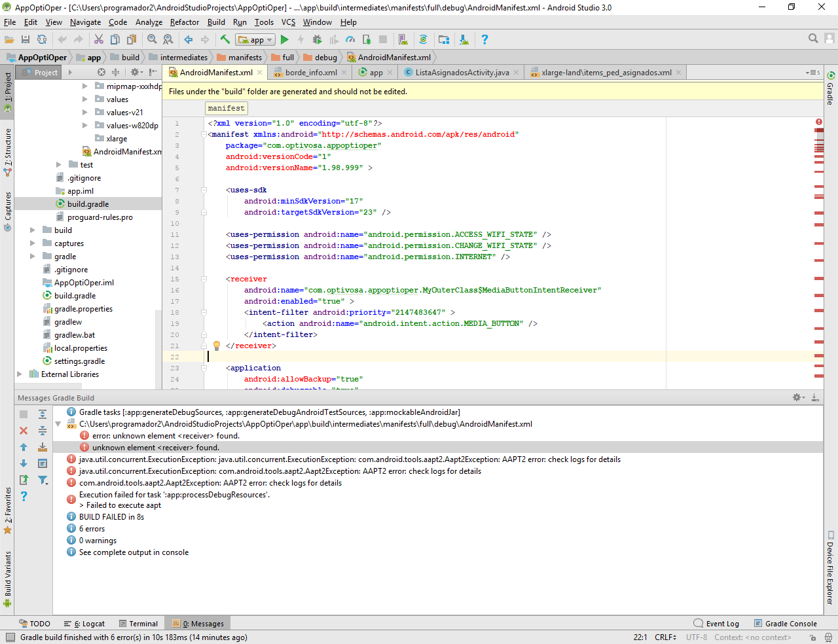Open the app run configuration dropdown
Image resolution: width=838 pixels, height=644 pixels.
pyautogui.click(x=255, y=40)
